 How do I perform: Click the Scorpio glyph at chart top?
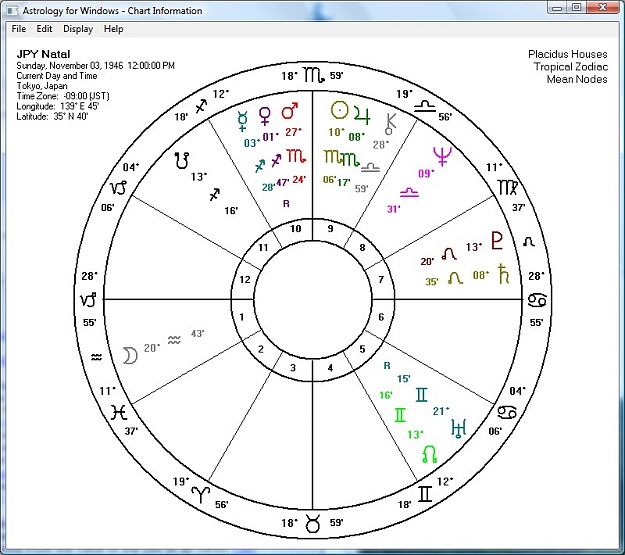(x=313, y=75)
